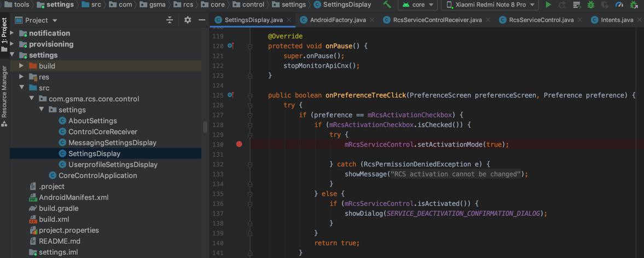The height and width of the screenshot is (258, 644).
Task: Click the build.gradle file icon
Action: 33,208
